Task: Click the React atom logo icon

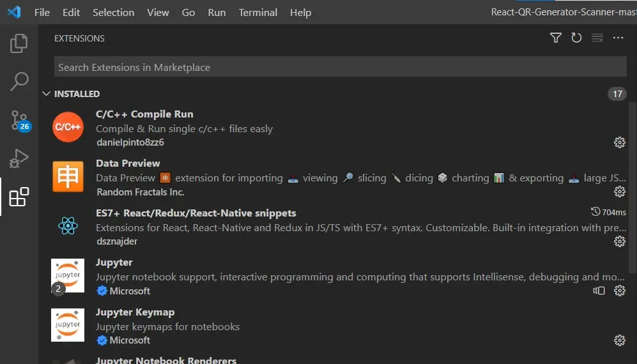Action: (68, 226)
